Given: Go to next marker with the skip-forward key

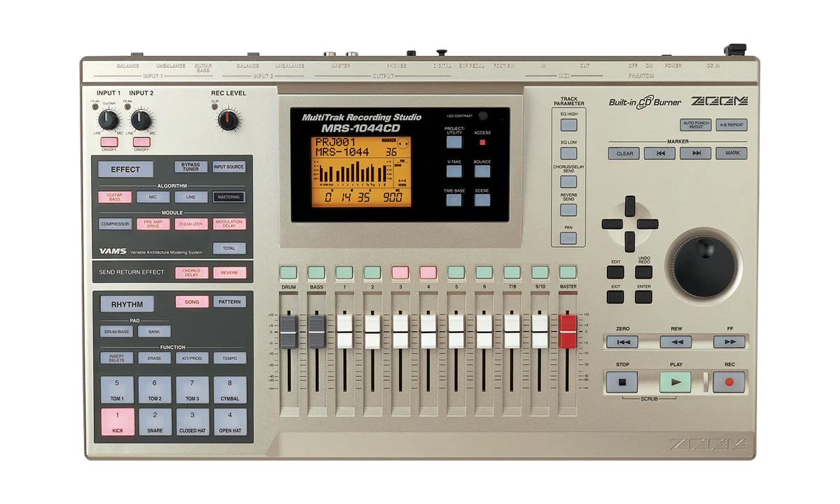Looking at the screenshot, I should tap(695, 153).
